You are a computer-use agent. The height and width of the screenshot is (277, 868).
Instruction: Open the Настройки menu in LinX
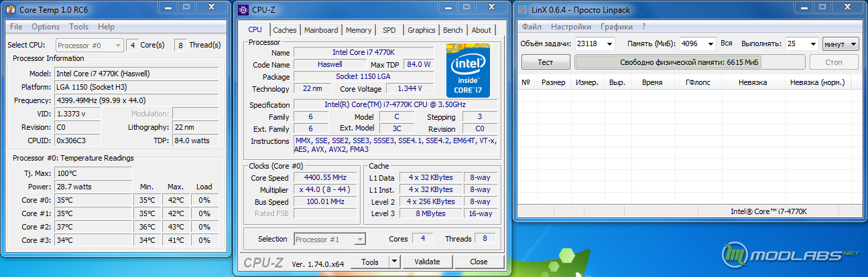(570, 27)
